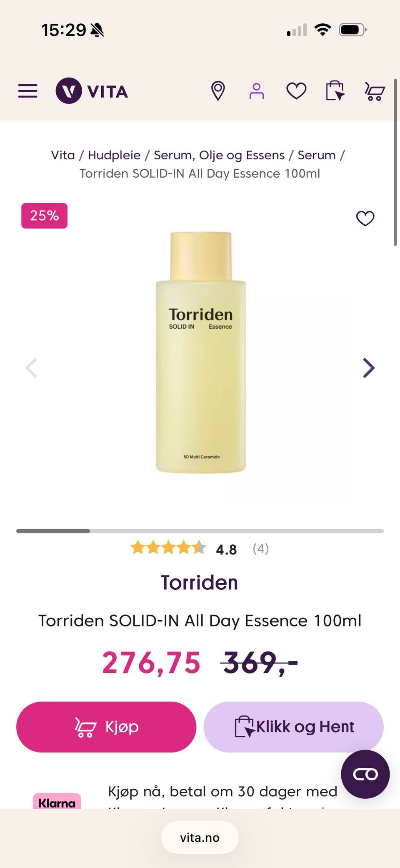Image resolution: width=400 pixels, height=868 pixels.
Task: Tap the vita.no address bar
Action: pos(200,838)
